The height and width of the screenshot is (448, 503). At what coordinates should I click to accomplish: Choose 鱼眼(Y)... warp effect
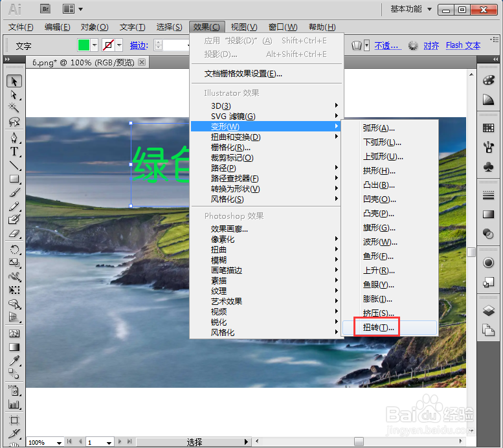[390, 285]
